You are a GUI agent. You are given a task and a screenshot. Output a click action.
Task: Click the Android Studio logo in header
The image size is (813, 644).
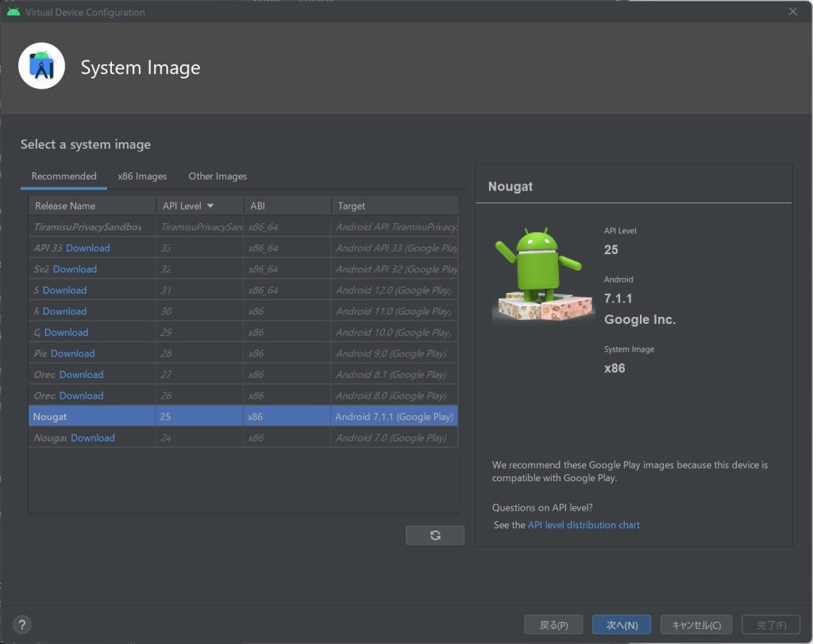(41, 66)
